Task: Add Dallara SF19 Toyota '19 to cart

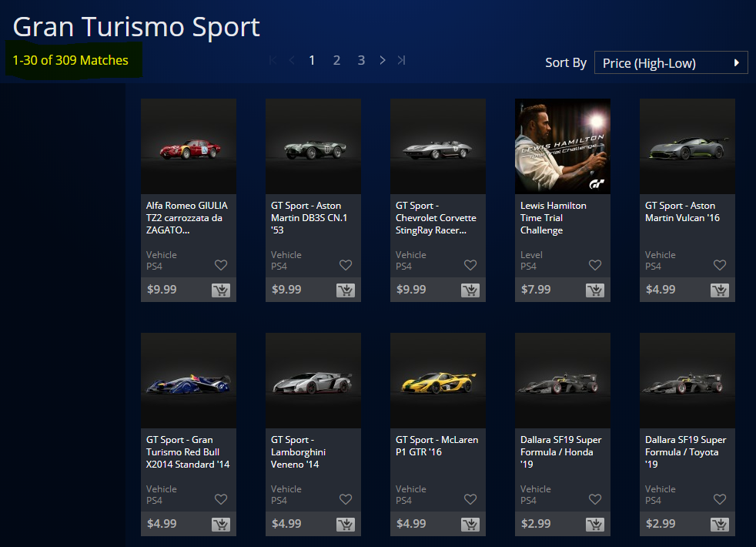Action: point(719,525)
